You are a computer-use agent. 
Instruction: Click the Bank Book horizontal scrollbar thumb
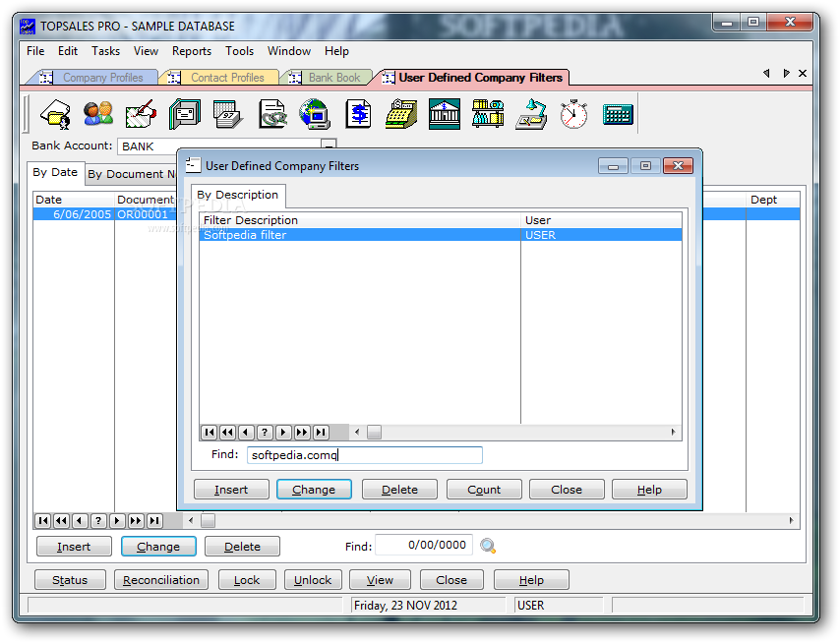[208, 520]
